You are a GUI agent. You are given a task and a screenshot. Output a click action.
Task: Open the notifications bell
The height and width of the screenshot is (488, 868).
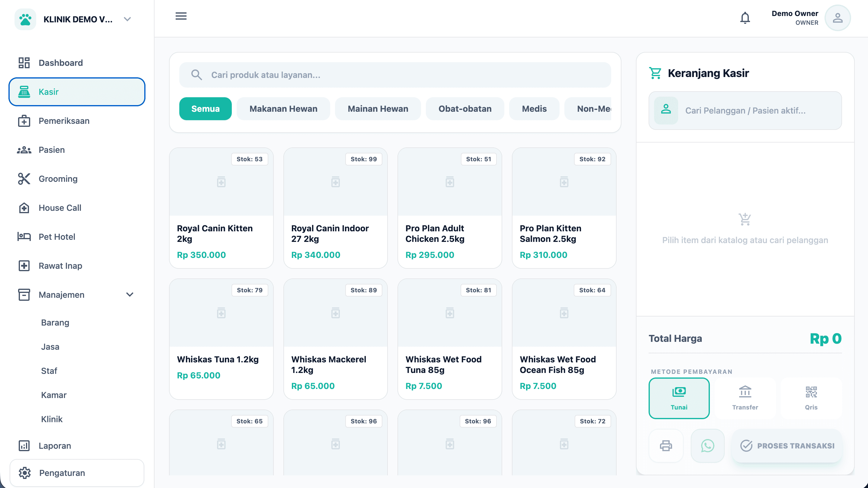tap(745, 18)
